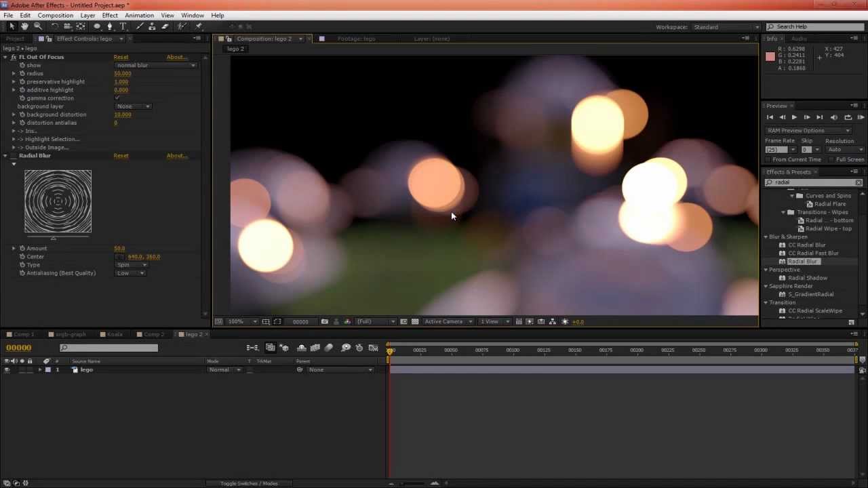Open About for Radial Blur
This screenshot has height=488, width=868.
176,156
